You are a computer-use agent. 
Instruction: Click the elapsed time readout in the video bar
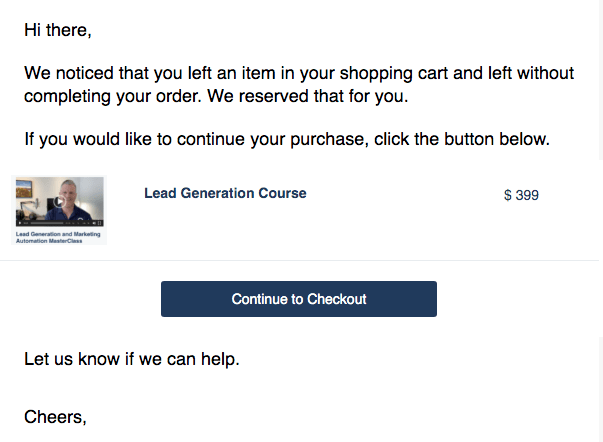tap(26, 223)
